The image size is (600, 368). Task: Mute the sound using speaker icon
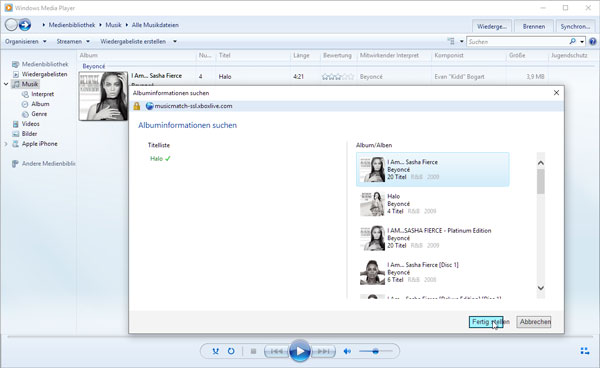347,351
